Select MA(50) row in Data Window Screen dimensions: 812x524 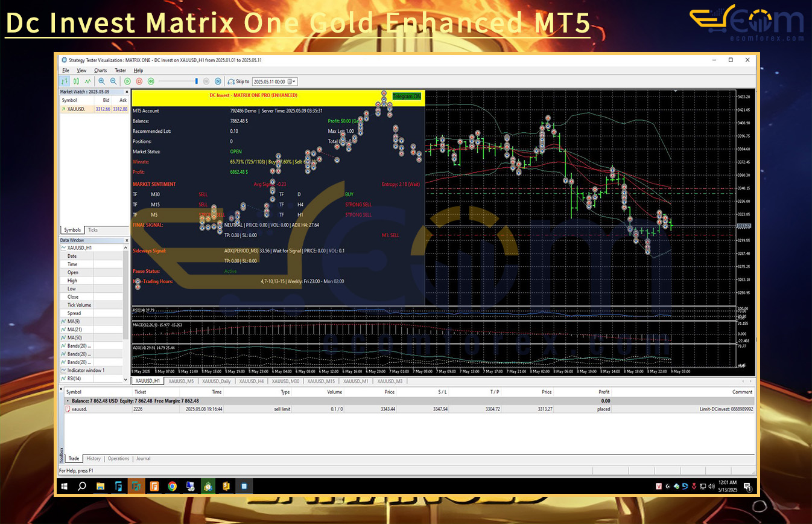coord(91,337)
